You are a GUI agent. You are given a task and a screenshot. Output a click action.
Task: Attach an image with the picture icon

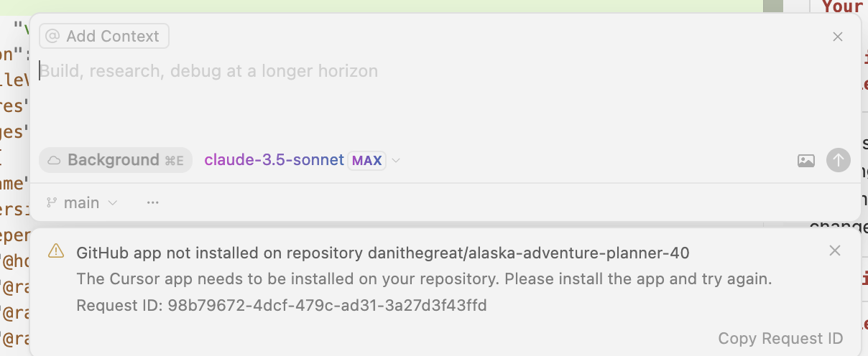(806, 161)
